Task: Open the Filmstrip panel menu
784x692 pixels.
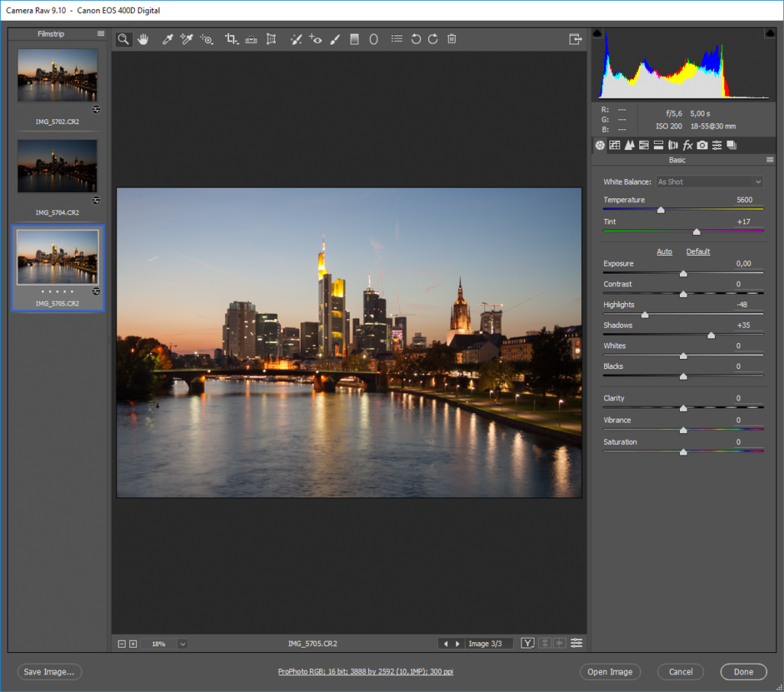Action: [x=100, y=34]
